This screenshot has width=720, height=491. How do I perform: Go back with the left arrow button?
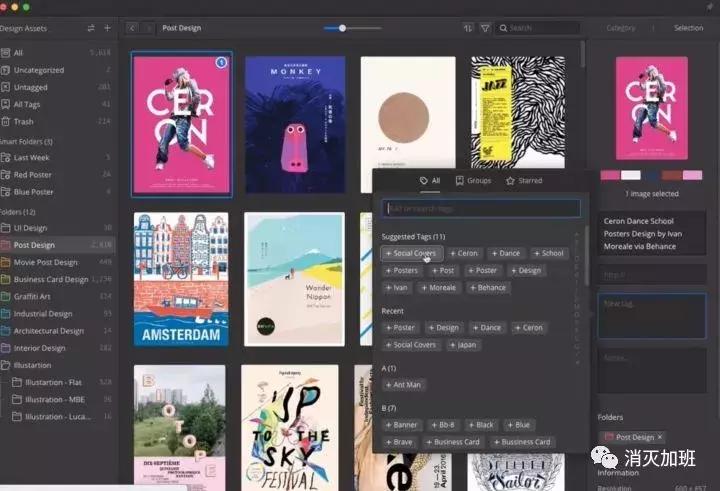(132, 28)
